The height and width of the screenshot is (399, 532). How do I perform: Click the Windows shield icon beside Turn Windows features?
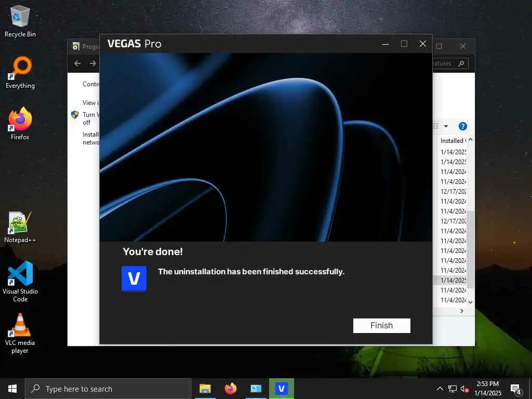pyautogui.click(x=75, y=115)
